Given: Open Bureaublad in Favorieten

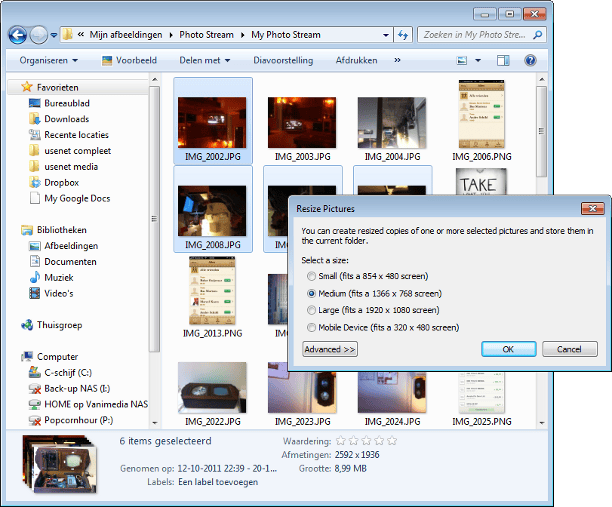Looking at the screenshot, I should 59,103.
